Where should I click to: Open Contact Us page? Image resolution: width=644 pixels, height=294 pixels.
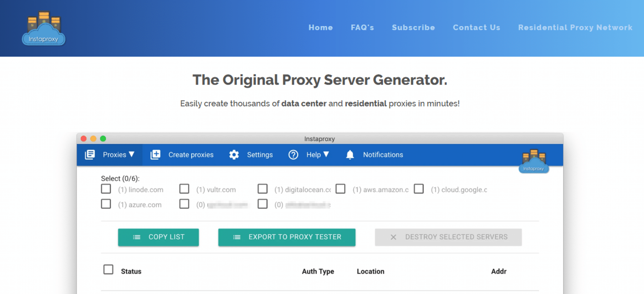[x=476, y=28]
